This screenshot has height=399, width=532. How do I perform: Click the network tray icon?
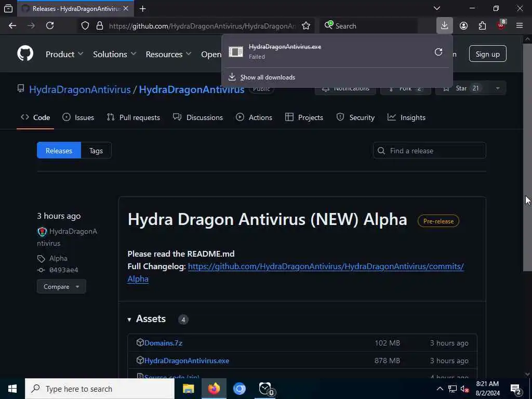(453, 389)
